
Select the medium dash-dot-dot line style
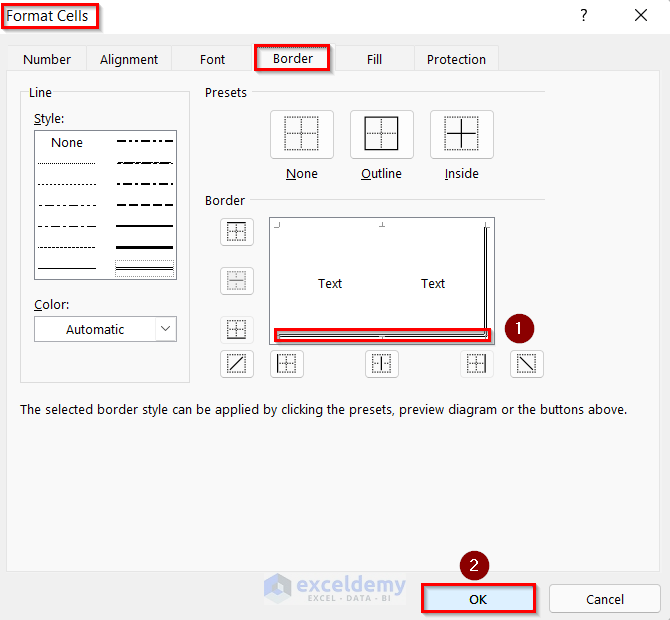click(144, 141)
